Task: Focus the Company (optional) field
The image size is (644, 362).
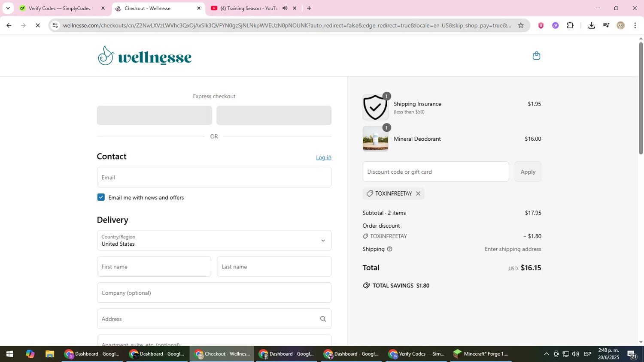Action: 214,293
